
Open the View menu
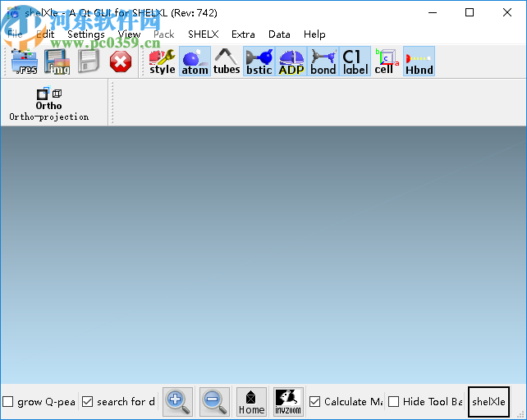click(129, 34)
